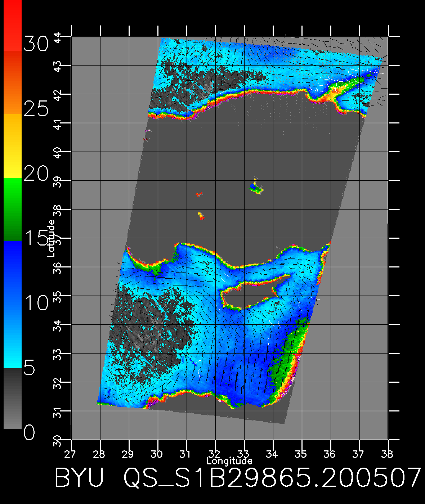The width and height of the screenshot is (425, 504).
Task: Click latitude axis tick label 38
Action: coord(58,210)
